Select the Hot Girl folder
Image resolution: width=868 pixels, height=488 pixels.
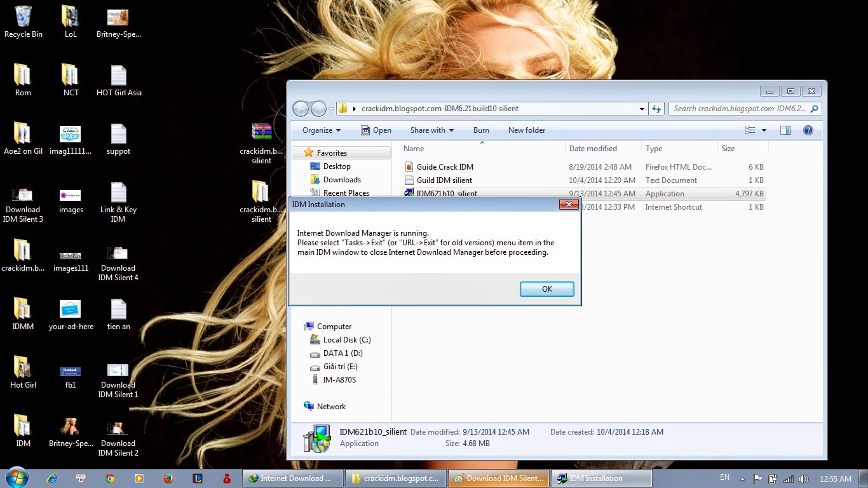(x=23, y=373)
